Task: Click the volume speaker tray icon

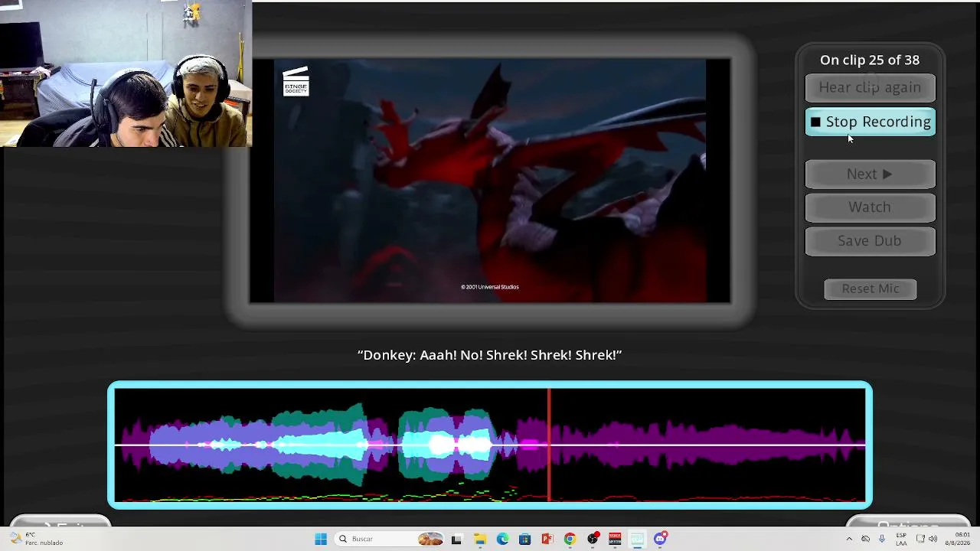Action: (x=933, y=539)
